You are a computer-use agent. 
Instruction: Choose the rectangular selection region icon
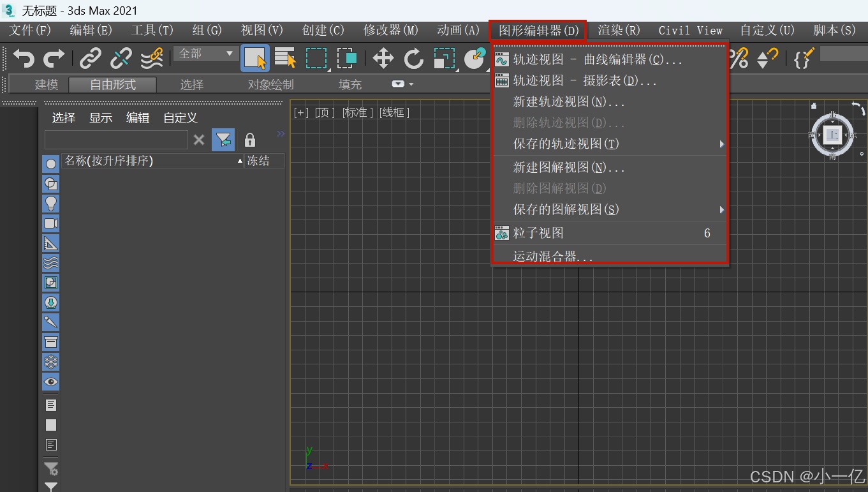[x=316, y=59]
